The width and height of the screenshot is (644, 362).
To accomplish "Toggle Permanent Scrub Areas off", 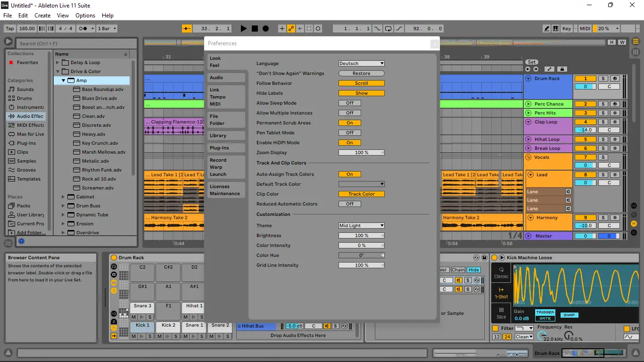I will (x=350, y=123).
